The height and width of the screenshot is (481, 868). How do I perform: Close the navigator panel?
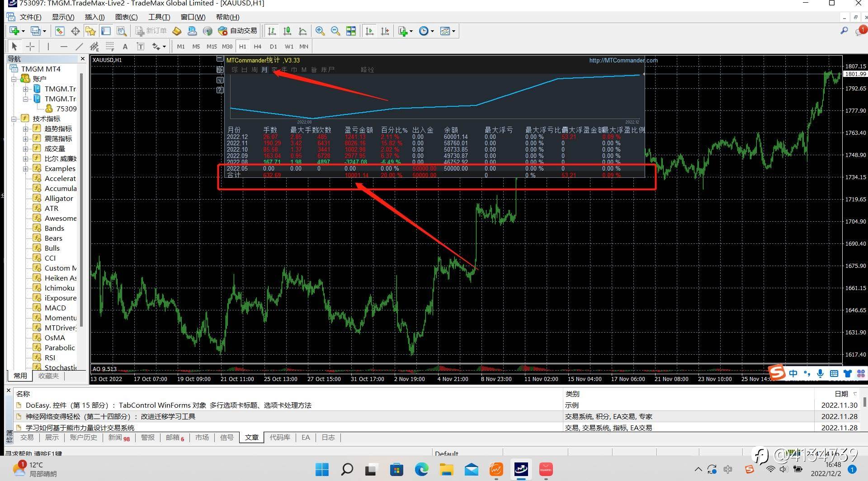pyautogui.click(x=83, y=59)
